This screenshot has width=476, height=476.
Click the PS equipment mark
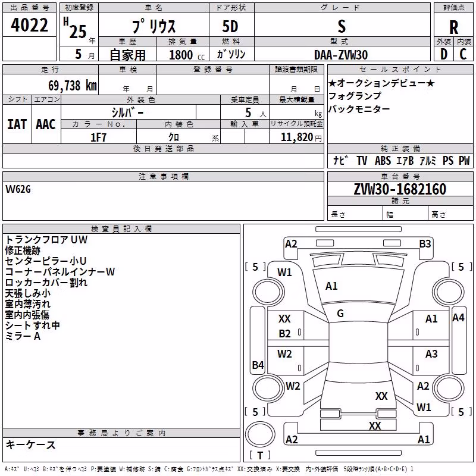pyautogui.click(x=448, y=160)
